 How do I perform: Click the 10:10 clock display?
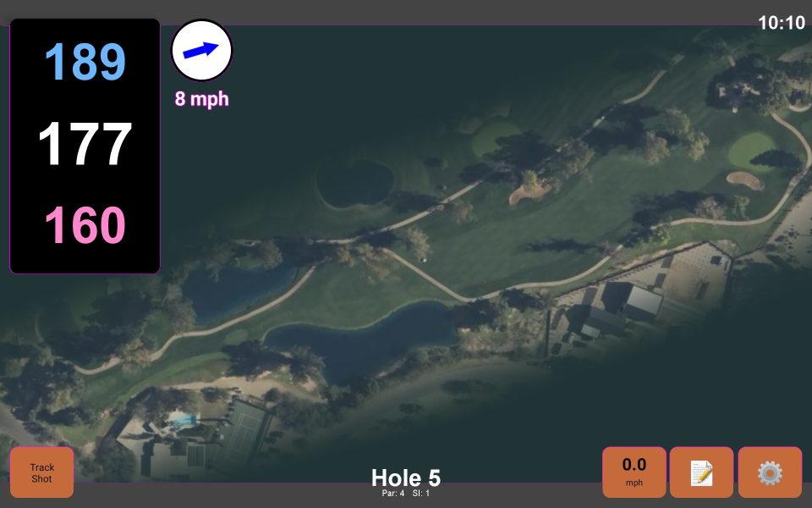point(782,23)
